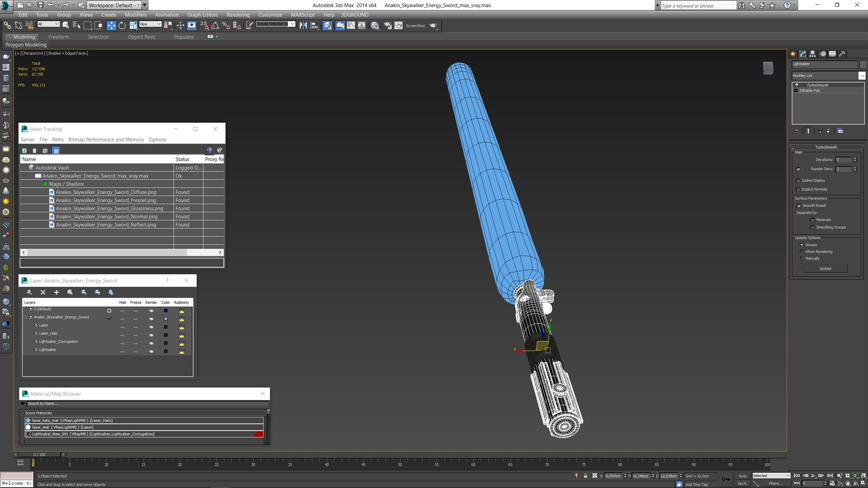868x488 pixels.
Task: Activate the Select and Move tool
Action: pos(111,26)
